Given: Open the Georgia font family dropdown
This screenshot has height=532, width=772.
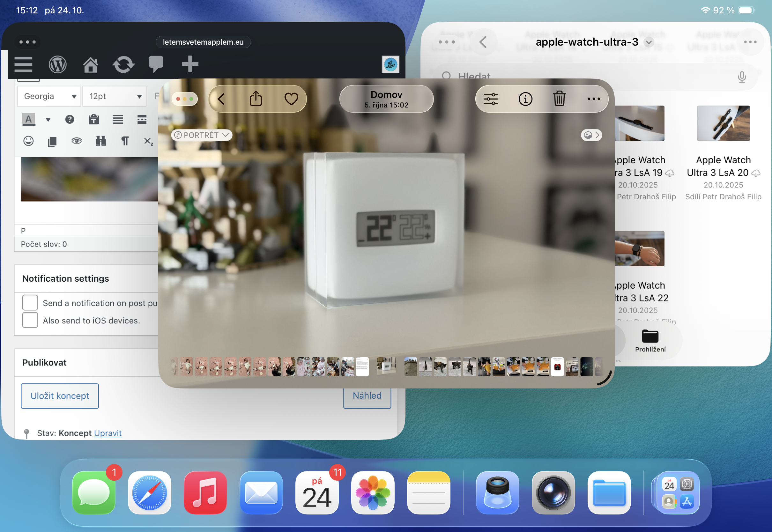Looking at the screenshot, I should tap(49, 96).
